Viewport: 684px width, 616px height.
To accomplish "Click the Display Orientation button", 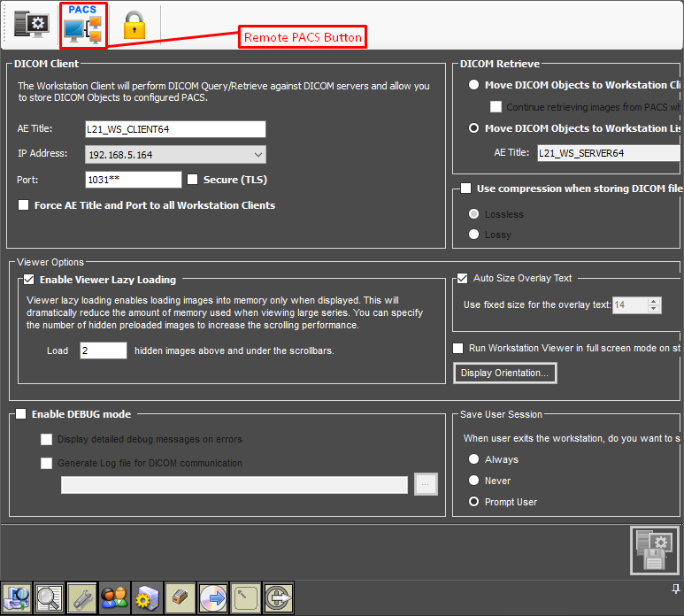I will (x=504, y=373).
